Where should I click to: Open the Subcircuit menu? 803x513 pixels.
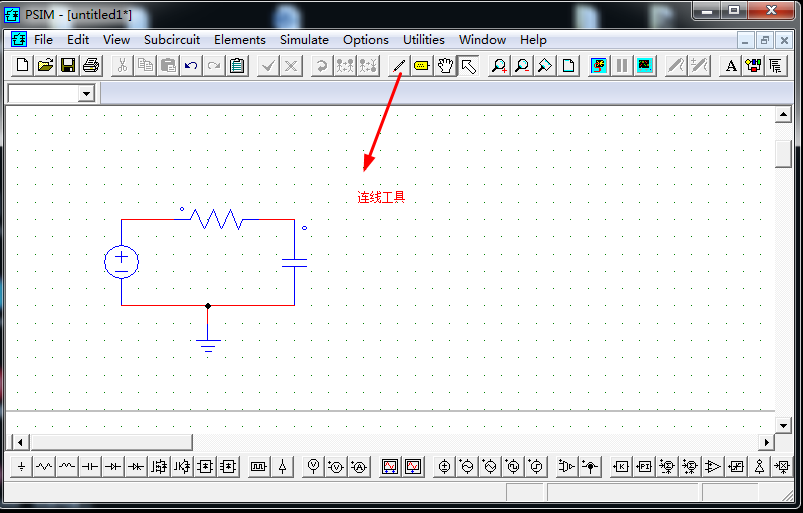pyautogui.click(x=172, y=40)
